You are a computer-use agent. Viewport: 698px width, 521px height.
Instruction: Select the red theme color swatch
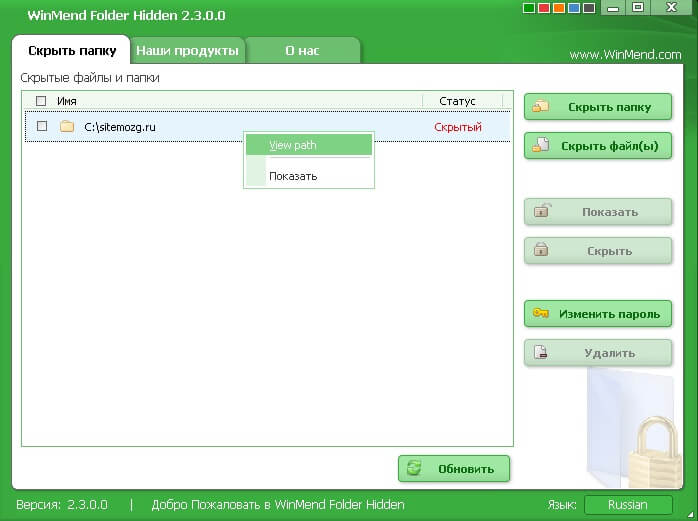pos(544,8)
